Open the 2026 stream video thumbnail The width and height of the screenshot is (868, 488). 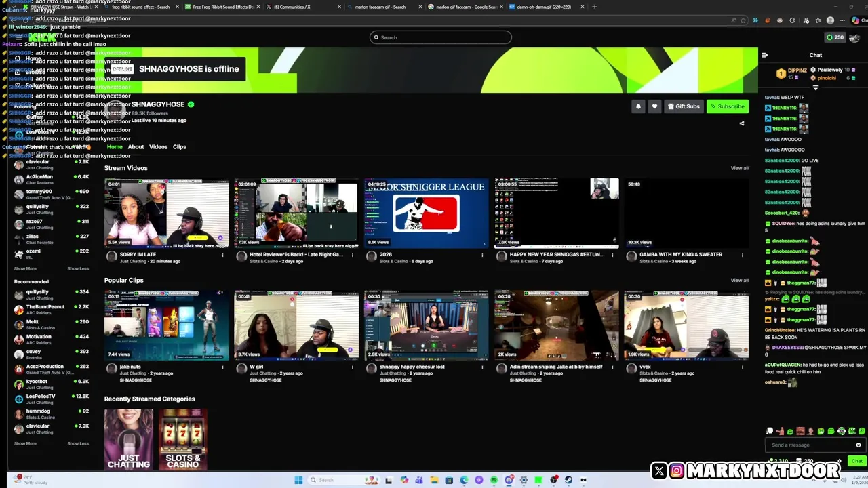tap(427, 213)
